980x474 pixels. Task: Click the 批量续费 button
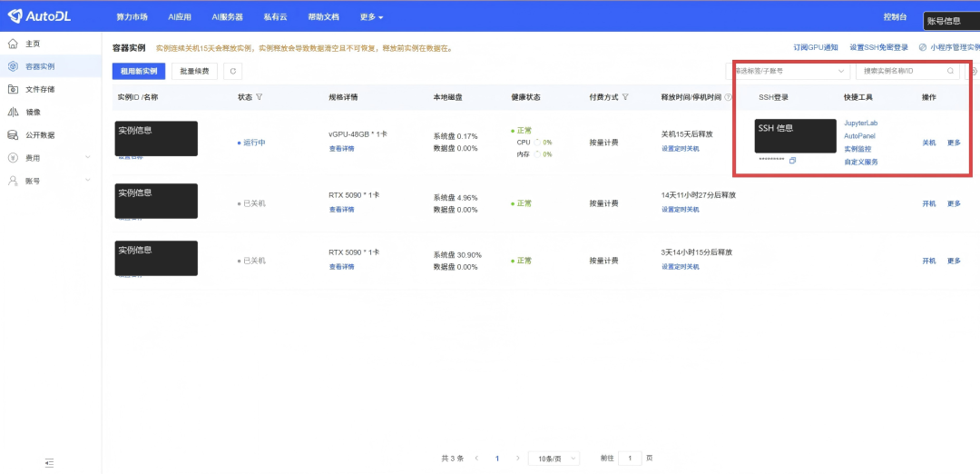194,72
